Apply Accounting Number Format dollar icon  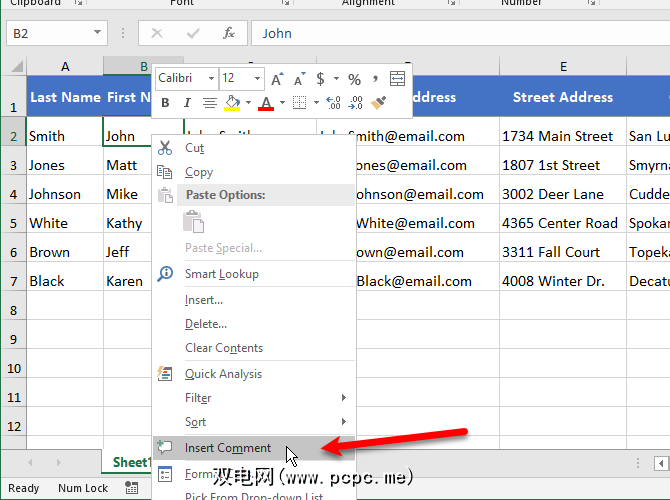(320, 79)
